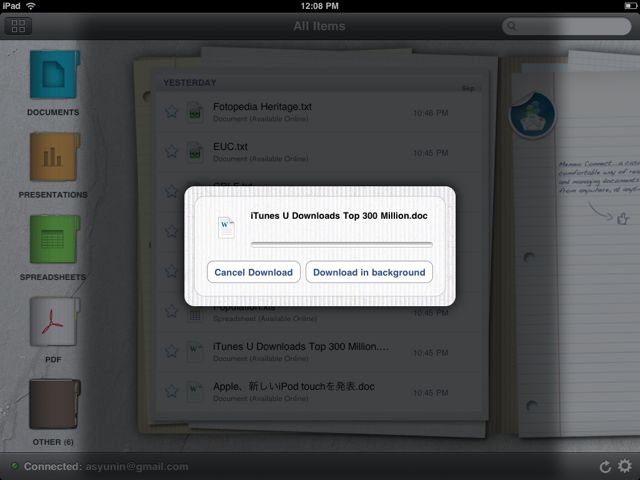The height and width of the screenshot is (480, 640).
Task: Choose Download in background
Action: (369, 272)
